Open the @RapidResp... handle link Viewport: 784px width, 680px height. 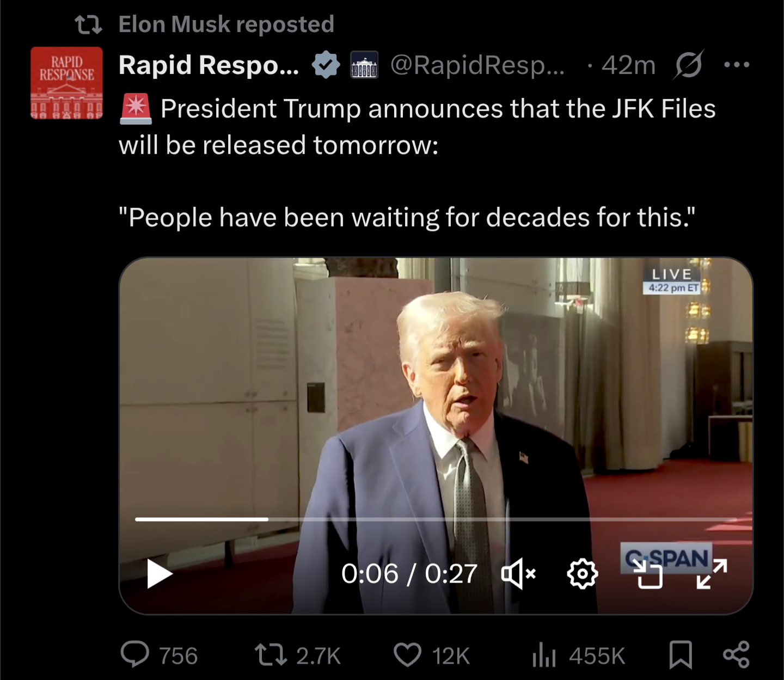[x=478, y=65]
